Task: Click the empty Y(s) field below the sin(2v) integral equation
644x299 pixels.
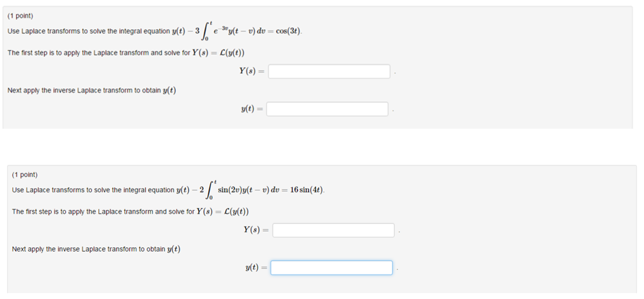Action: 334,230
